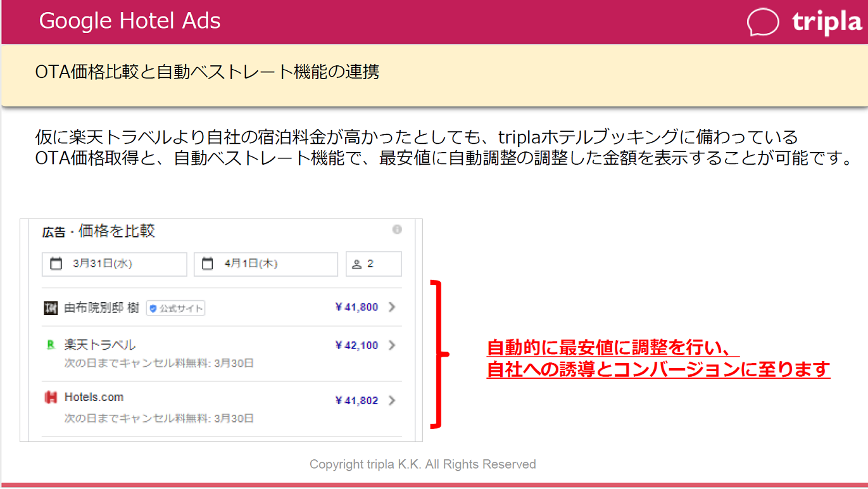Click the Hotels.com red H logo icon
The height and width of the screenshot is (489, 868).
point(51,398)
